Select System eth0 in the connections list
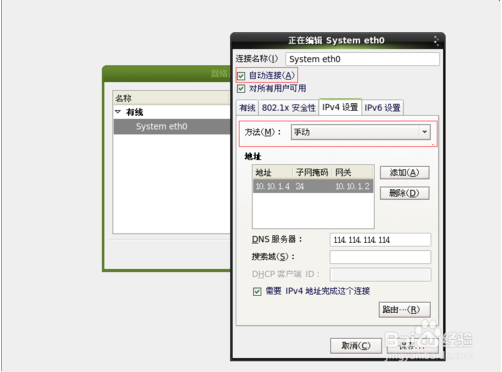 tap(172, 127)
